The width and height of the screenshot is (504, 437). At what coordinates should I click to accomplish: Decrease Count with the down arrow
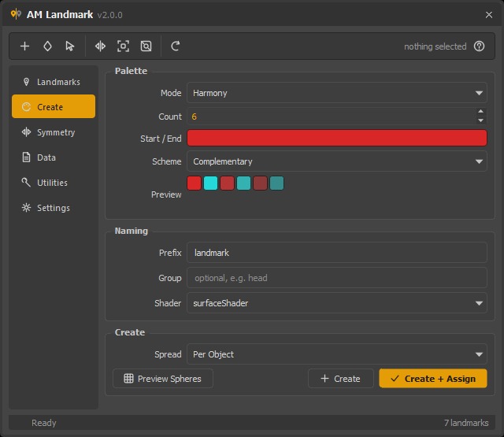[x=480, y=120]
